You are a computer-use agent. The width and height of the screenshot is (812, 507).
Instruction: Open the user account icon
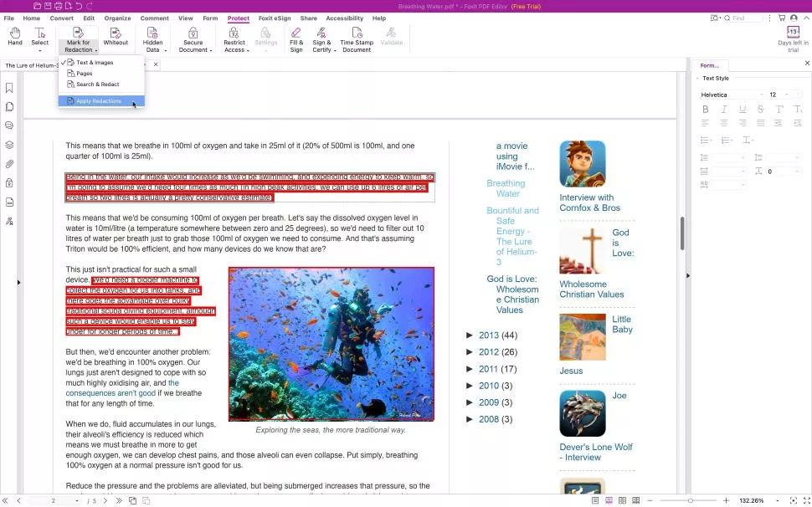794,18
